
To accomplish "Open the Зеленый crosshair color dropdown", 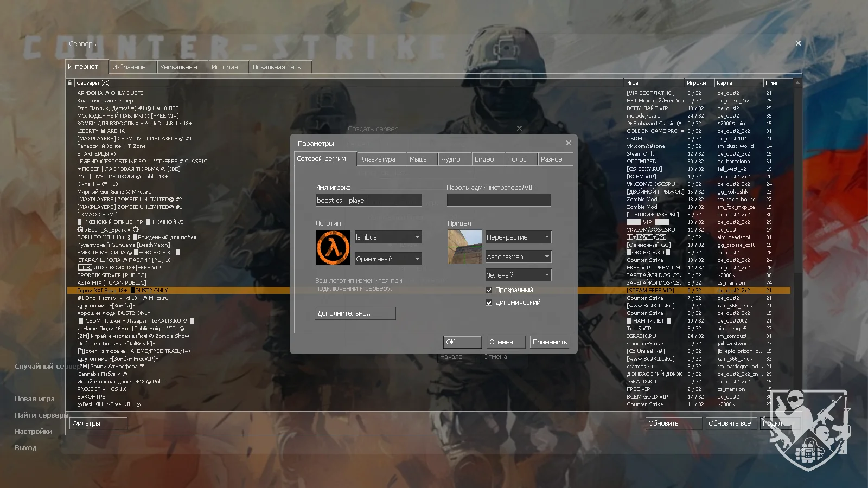I will click(518, 275).
